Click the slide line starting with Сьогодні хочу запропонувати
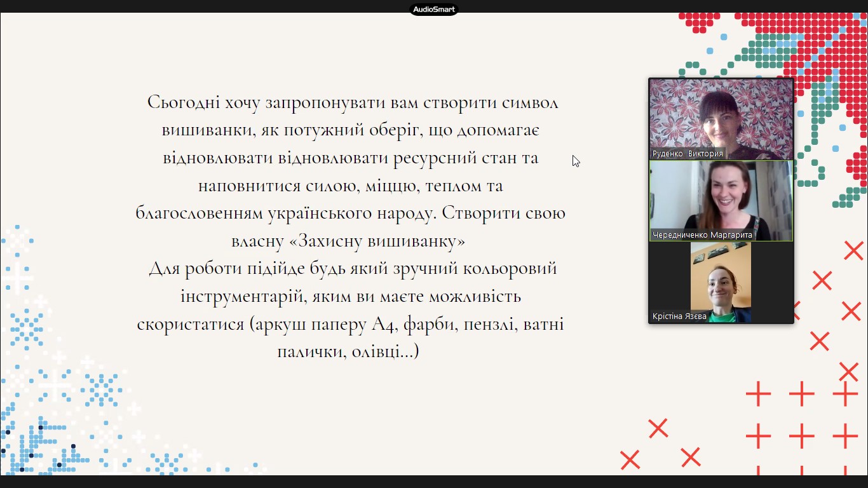Screen dimensions: 868x488 click(x=353, y=102)
